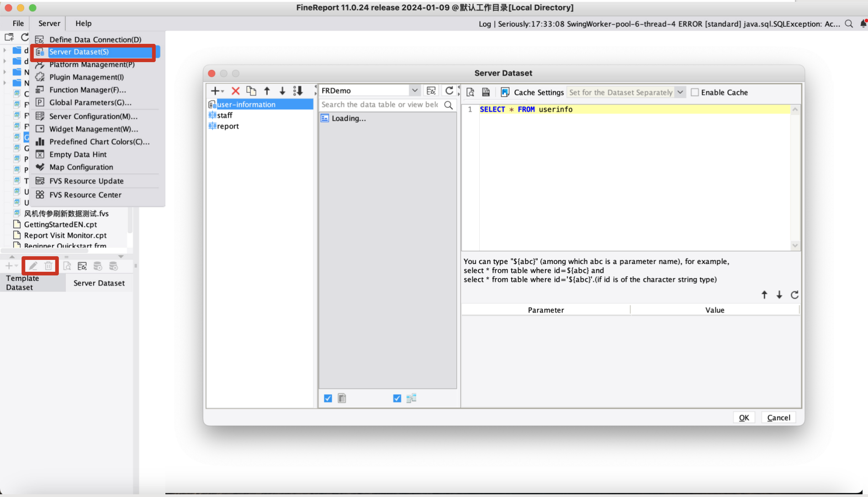Open Cache Settings icon

(505, 92)
